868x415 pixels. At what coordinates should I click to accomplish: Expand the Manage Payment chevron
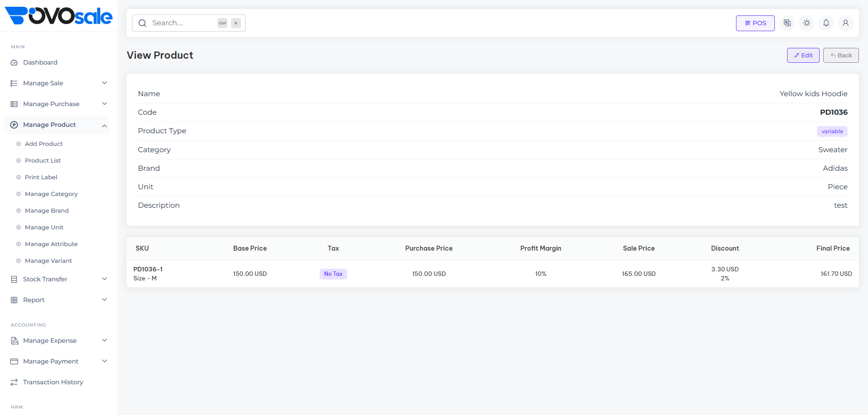[104, 361]
